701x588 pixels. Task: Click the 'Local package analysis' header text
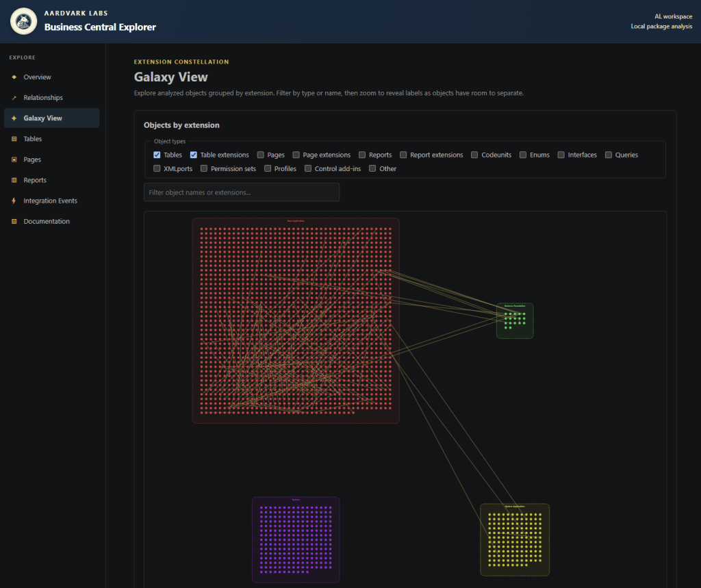coord(662,27)
